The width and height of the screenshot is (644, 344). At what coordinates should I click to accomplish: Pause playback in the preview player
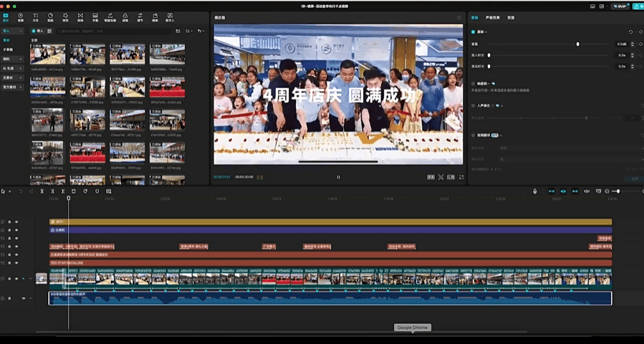[338, 177]
